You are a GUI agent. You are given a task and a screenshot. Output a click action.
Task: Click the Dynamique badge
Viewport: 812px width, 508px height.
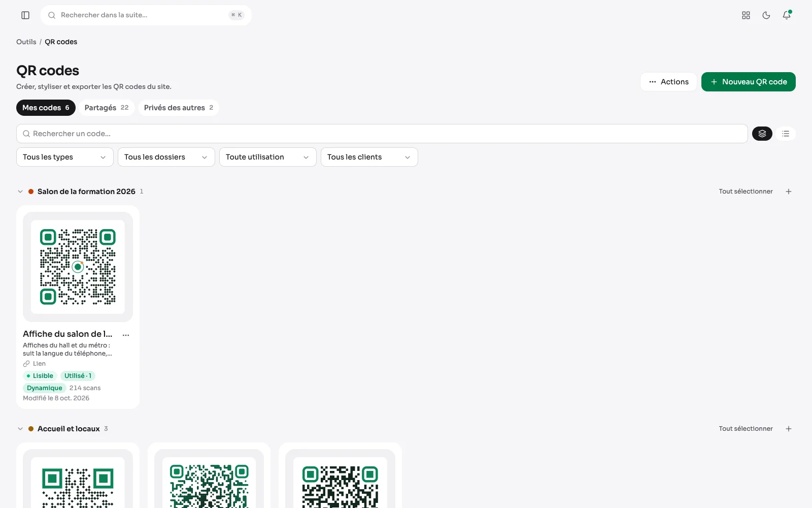point(45,388)
